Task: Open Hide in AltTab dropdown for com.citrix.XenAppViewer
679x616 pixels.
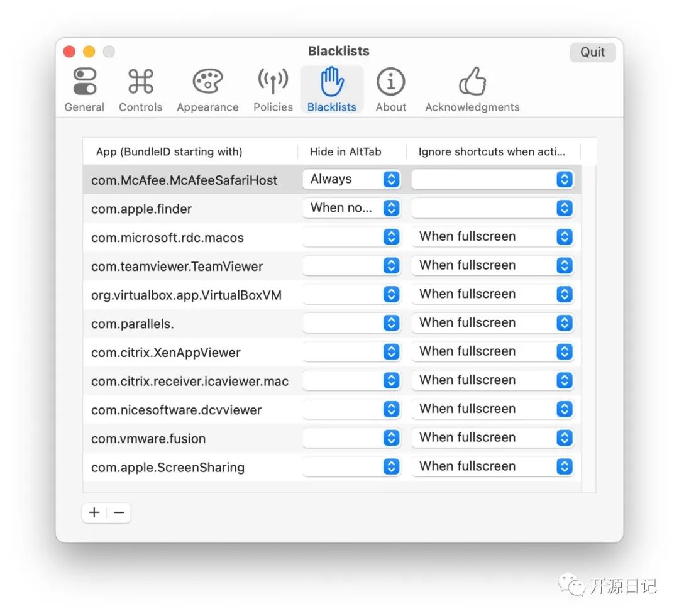Action: coord(351,351)
